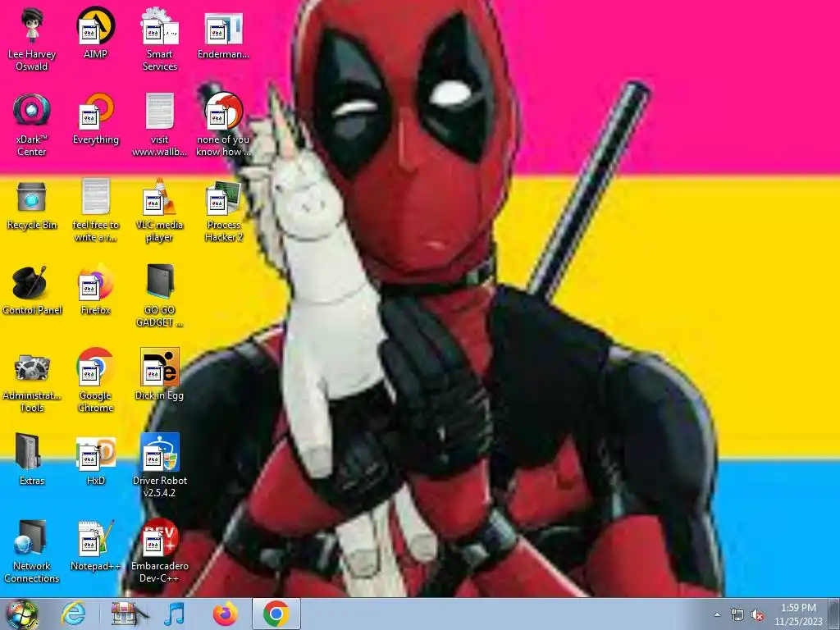Launch Google Chrome desktop shortcut
This screenshot has width=840, height=630.
[x=95, y=381]
